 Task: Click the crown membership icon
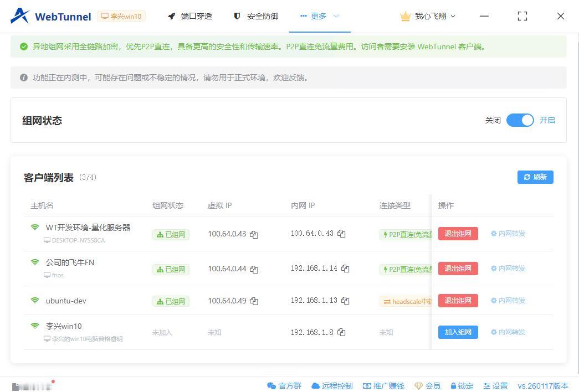tap(405, 16)
